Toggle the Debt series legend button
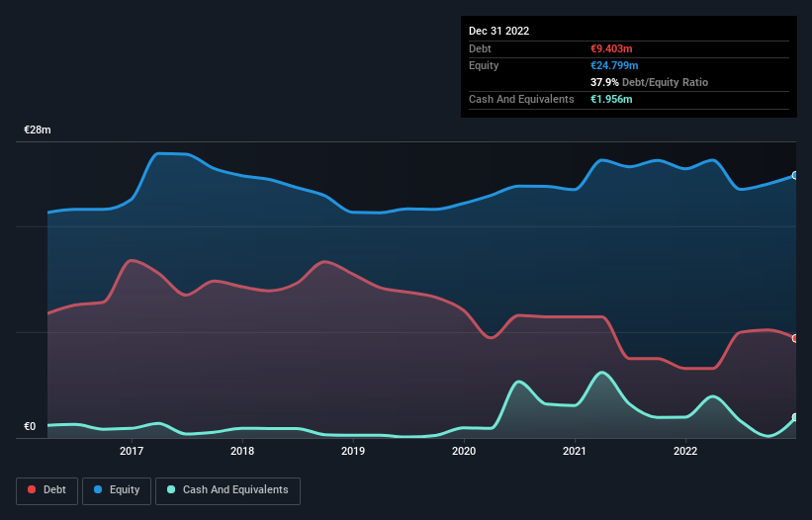This screenshot has height=520, width=812. [x=46, y=490]
